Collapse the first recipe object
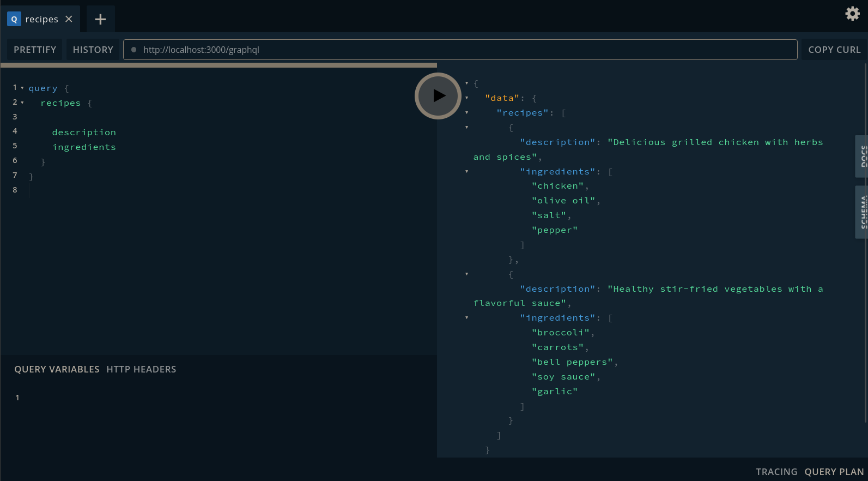Screen dimensions: 868x481 tap(467, 128)
